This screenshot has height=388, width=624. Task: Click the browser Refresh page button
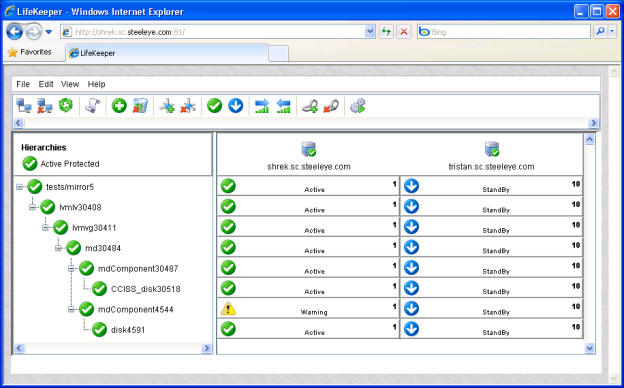coord(386,32)
